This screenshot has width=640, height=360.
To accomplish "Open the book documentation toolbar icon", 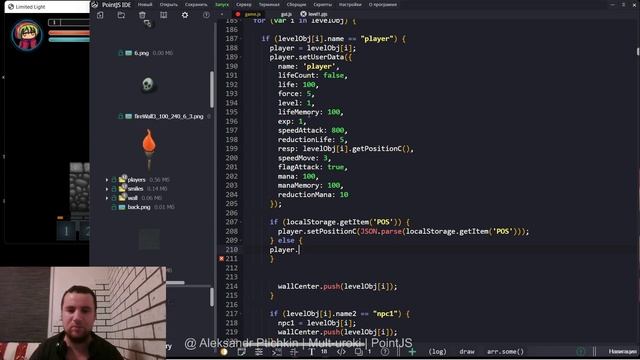I will (x=163, y=15).
